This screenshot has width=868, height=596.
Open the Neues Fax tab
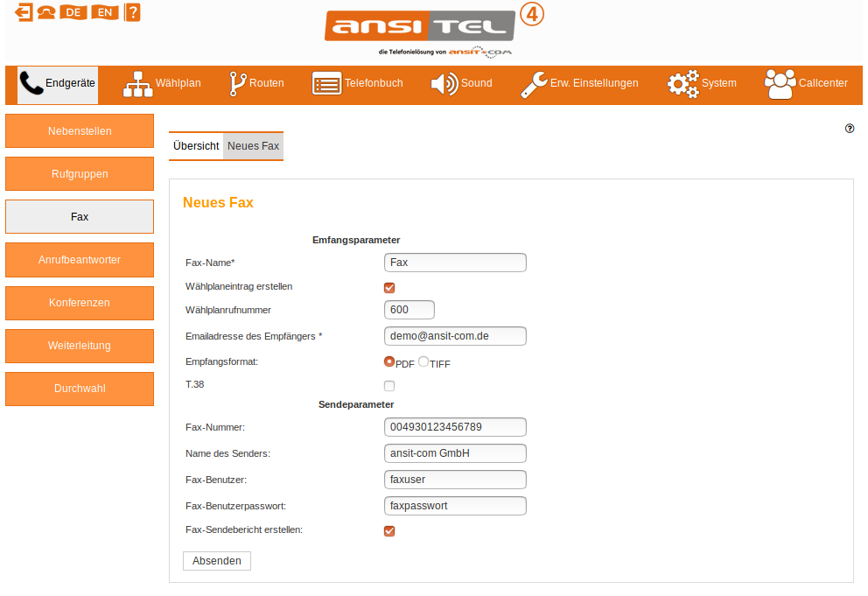pyautogui.click(x=253, y=145)
